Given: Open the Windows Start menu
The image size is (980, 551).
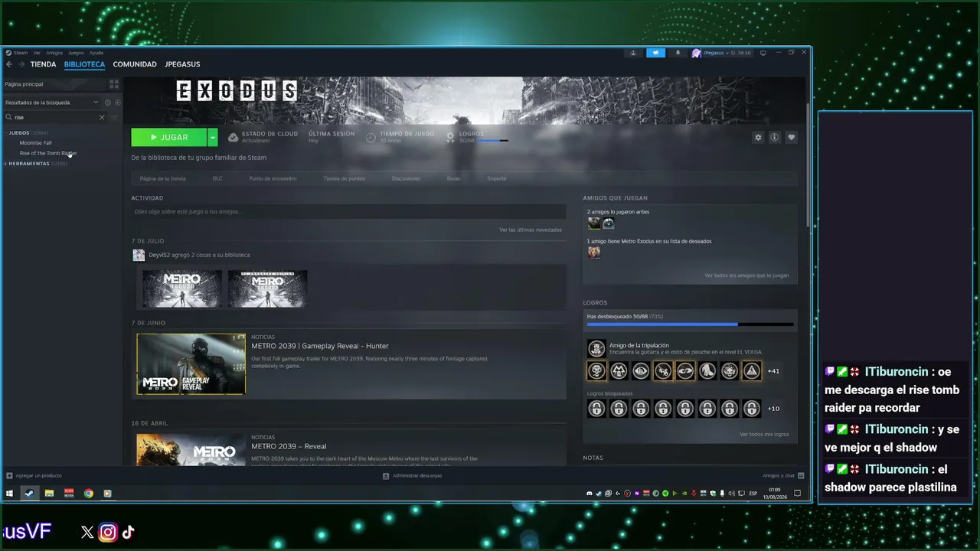Looking at the screenshot, I should [x=9, y=494].
